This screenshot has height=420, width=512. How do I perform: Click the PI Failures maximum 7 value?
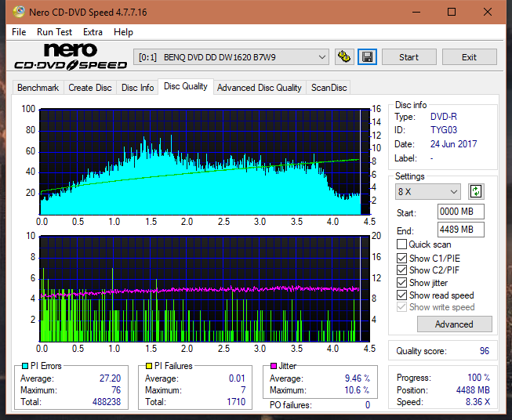click(243, 390)
